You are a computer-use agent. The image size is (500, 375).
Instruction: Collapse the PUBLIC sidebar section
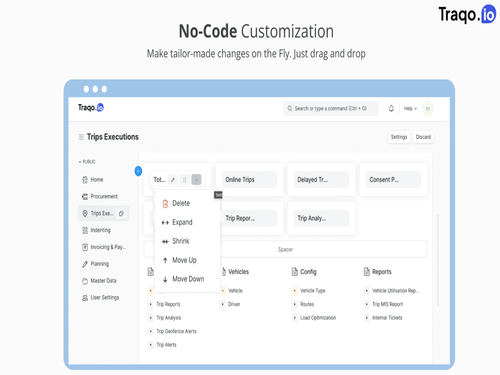click(87, 162)
